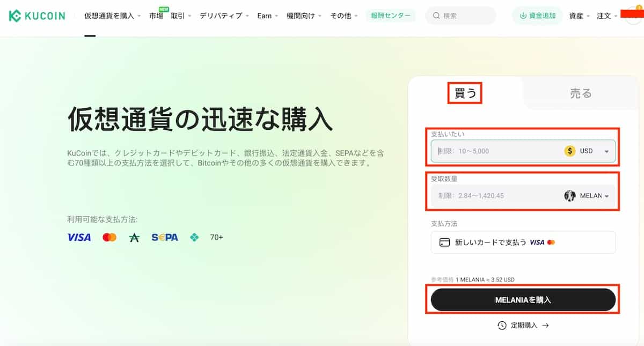Click the clock icon beside 定期購入
Image resolution: width=644 pixels, height=346 pixels.
502,325
